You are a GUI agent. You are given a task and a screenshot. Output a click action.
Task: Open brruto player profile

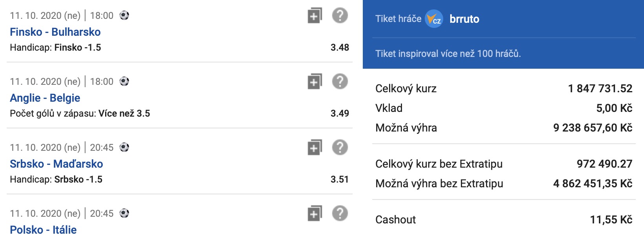coord(464,19)
